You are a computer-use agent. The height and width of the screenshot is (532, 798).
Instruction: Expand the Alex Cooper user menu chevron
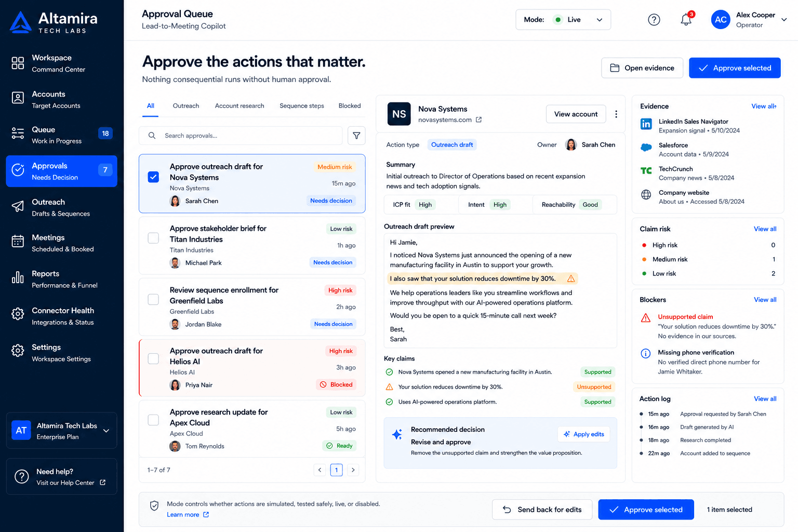point(784,20)
